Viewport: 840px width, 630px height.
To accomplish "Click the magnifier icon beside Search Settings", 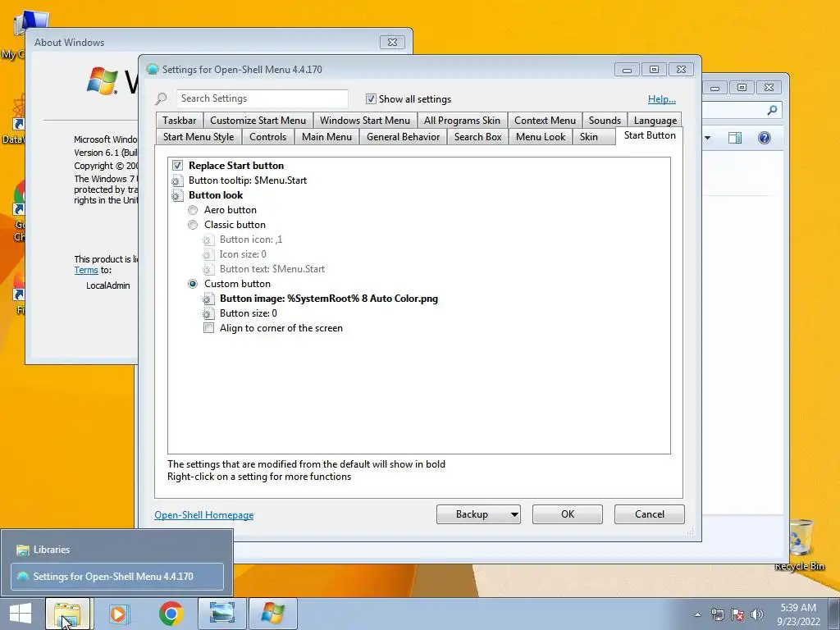I will pyautogui.click(x=161, y=98).
